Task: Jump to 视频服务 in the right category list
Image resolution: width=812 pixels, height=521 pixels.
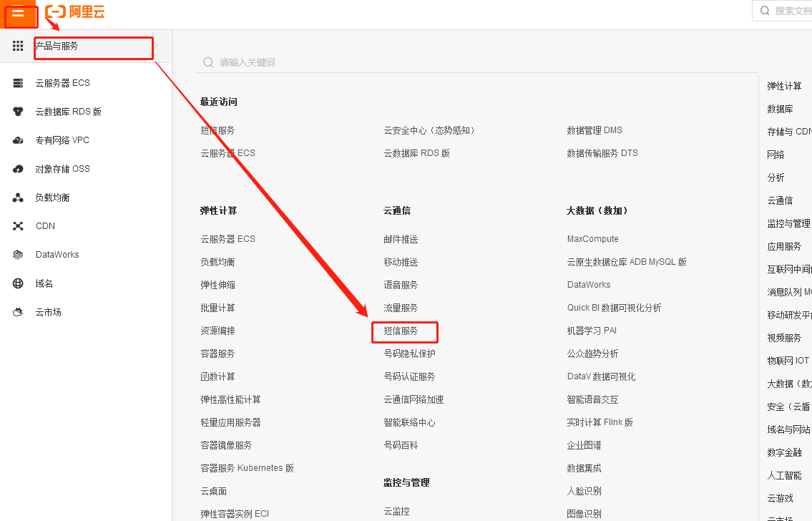Action: [784, 339]
